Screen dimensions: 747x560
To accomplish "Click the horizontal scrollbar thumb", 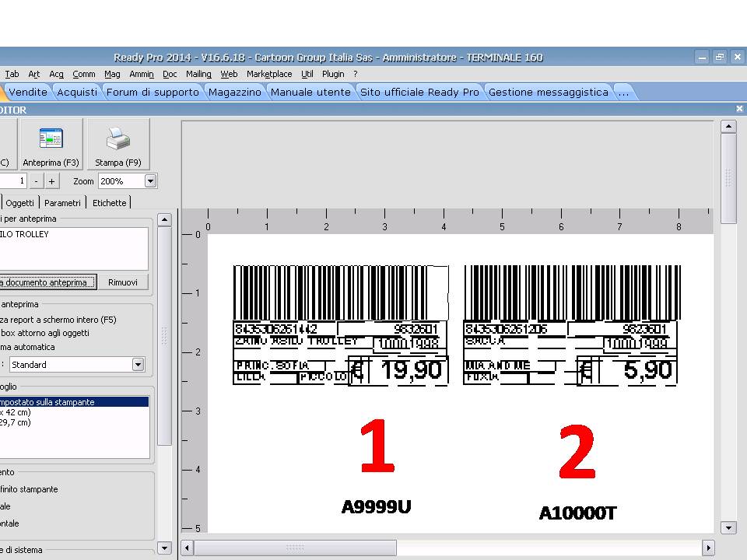I will click(x=295, y=548).
